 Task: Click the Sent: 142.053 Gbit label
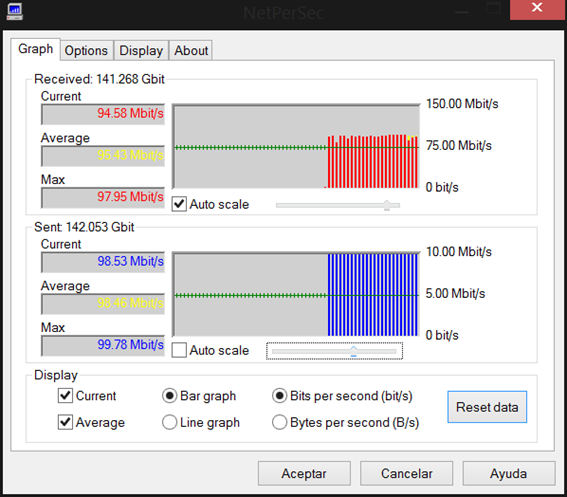[84, 227]
